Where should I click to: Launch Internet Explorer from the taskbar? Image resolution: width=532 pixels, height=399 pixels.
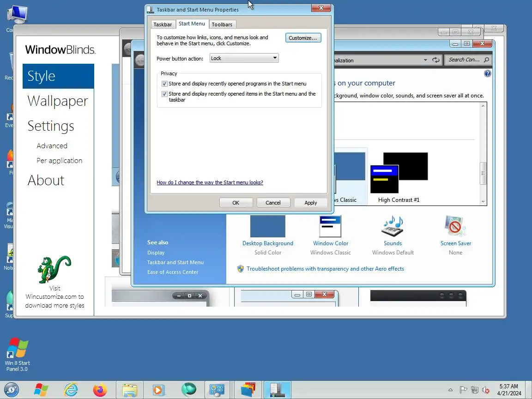[x=71, y=390]
